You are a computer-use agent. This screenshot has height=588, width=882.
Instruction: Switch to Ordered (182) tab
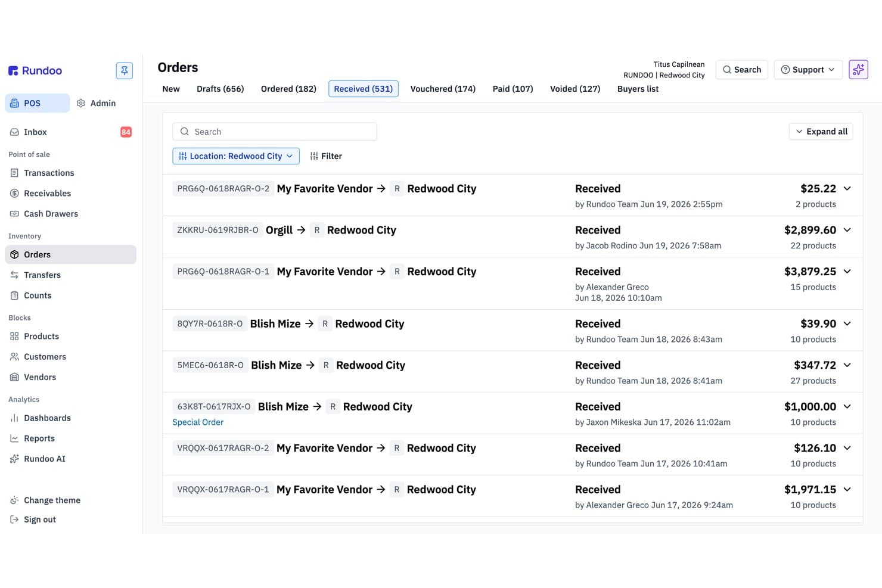(x=288, y=89)
